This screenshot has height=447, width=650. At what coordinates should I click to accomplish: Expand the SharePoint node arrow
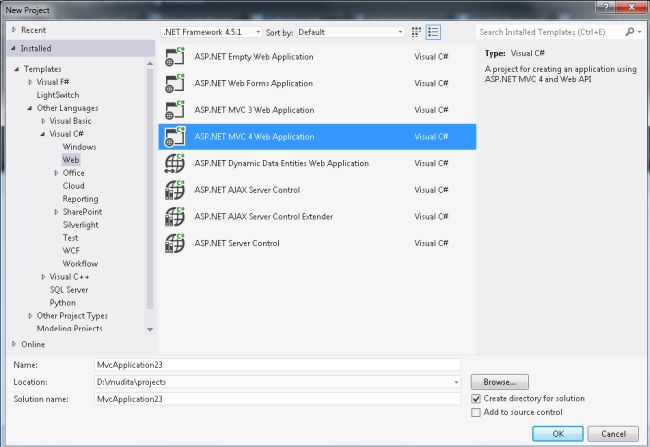56,212
